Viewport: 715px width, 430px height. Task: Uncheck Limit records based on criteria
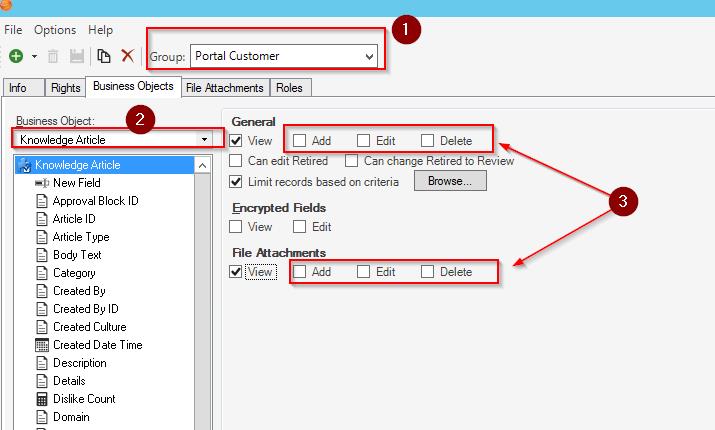(x=235, y=182)
